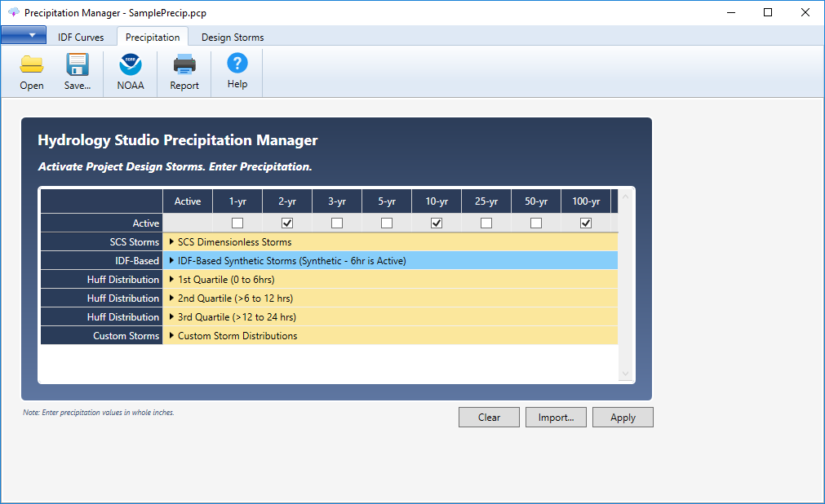Click the grid scrollbar up arrow
This screenshot has width=825, height=504.
pos(626,197)
